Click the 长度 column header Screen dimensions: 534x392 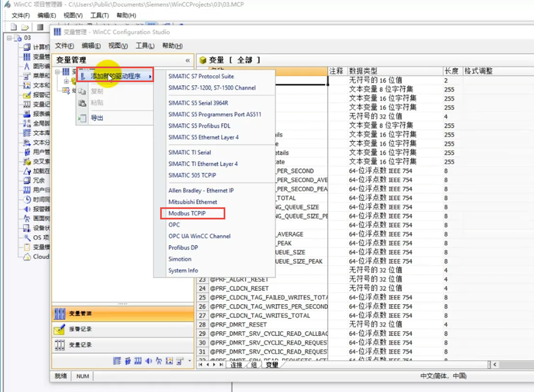pos(452,71)
